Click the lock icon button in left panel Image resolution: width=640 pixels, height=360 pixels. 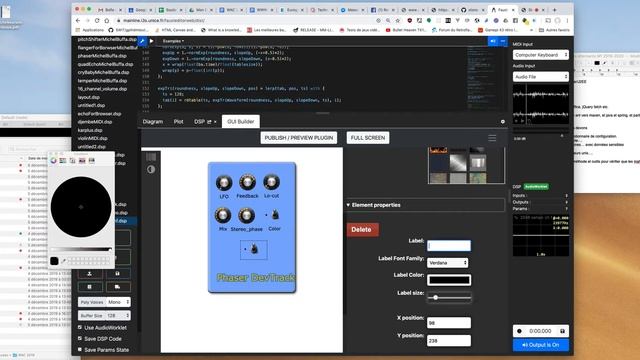pos(118,273)
